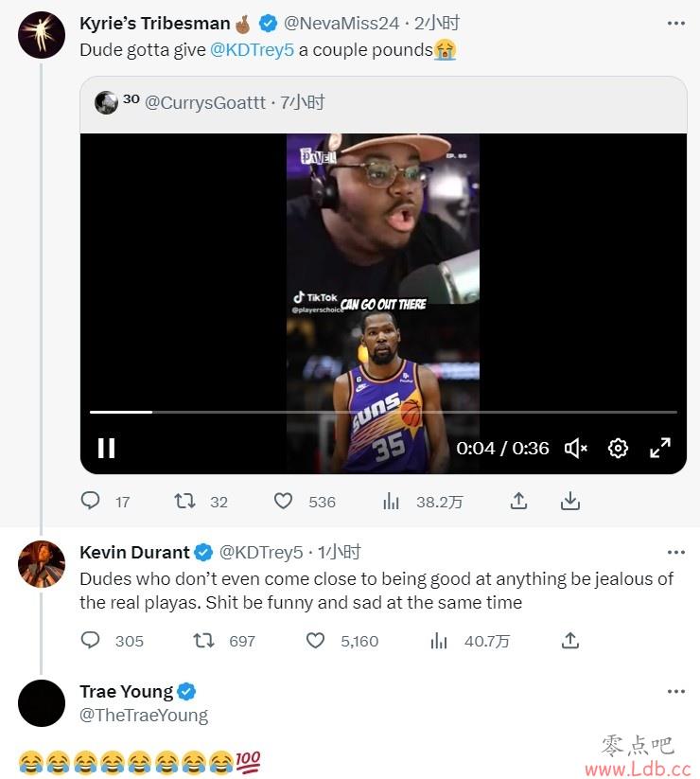Share Kyrie's Tribesman tweet with the share icon
Viewport: 700px width, 779px height.
518,501
